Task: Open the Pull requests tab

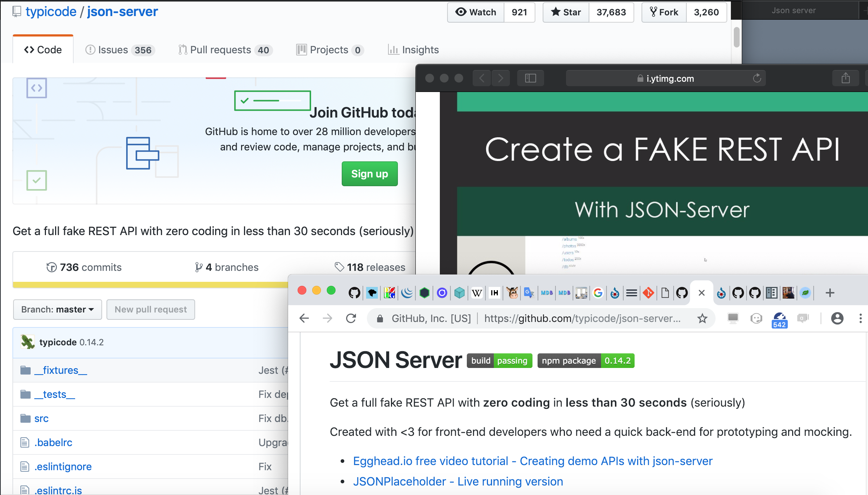Action: click(225, 50)
